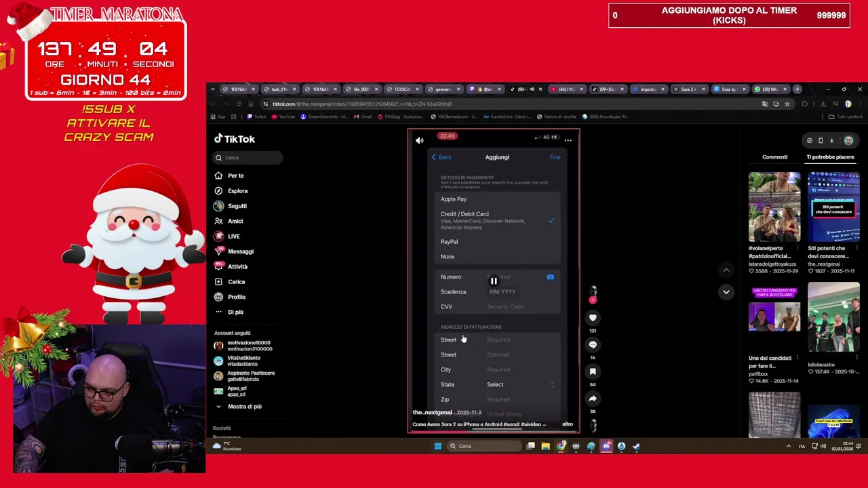This screenshot has height=488, width=868.
Task: Mute the video using the speaker icon
Action: pyautogui.click(x=419, y=140)
